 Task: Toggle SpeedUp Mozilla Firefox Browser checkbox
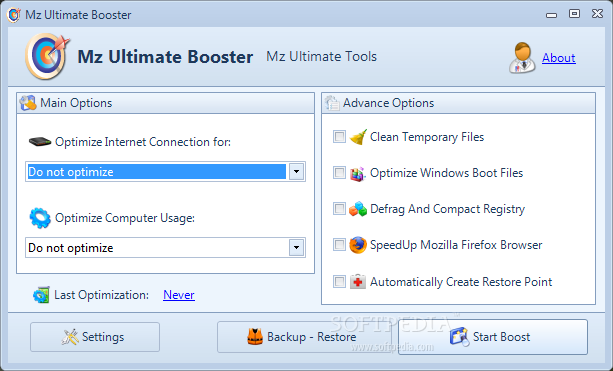click(x=339, y=245)
